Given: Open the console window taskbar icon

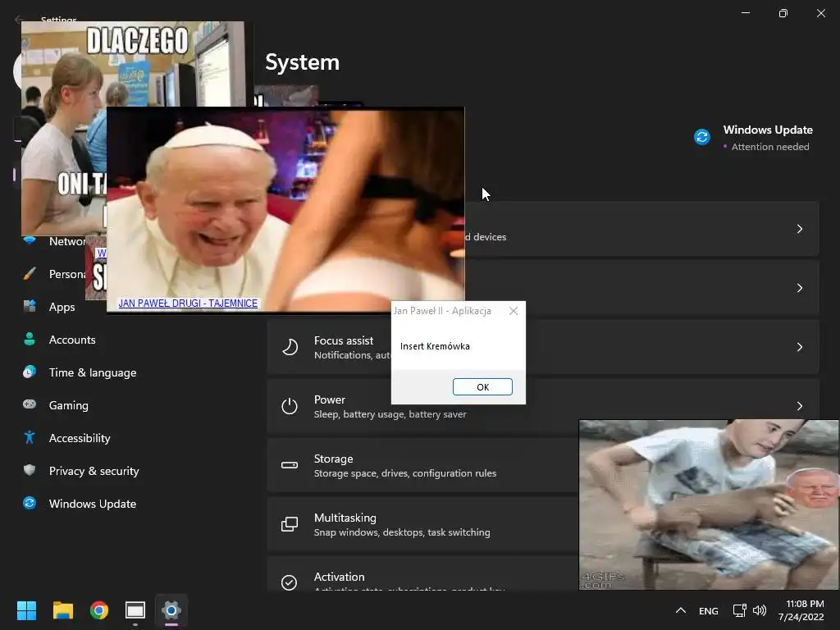Looking at the screenshot, I should (x=135, y=610).
